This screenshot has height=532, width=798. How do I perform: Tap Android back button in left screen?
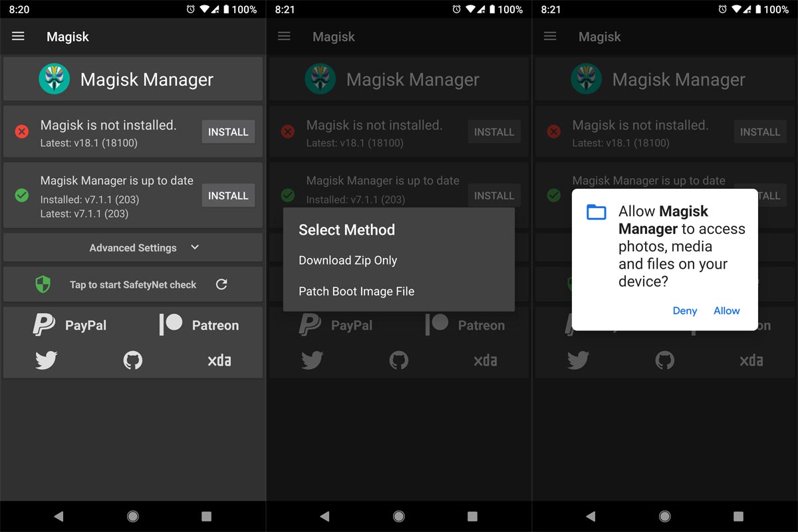pyautogui.click(x=59, y=516)
